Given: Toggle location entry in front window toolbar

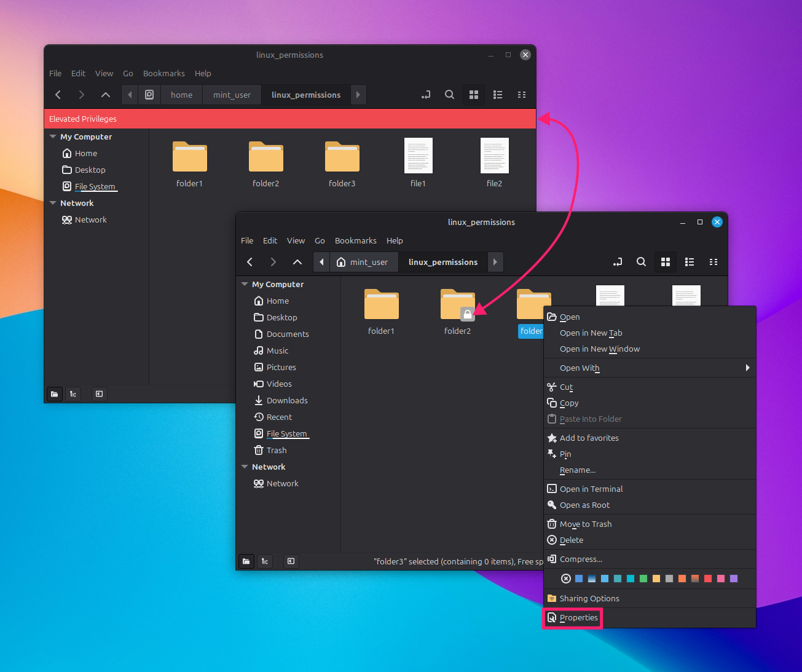Looking at the screenshot, I should click(618, 262).
